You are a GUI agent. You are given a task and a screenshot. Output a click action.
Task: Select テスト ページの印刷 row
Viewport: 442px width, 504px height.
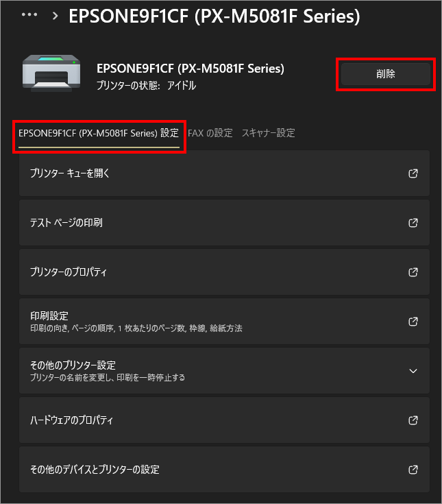point(224,223)
